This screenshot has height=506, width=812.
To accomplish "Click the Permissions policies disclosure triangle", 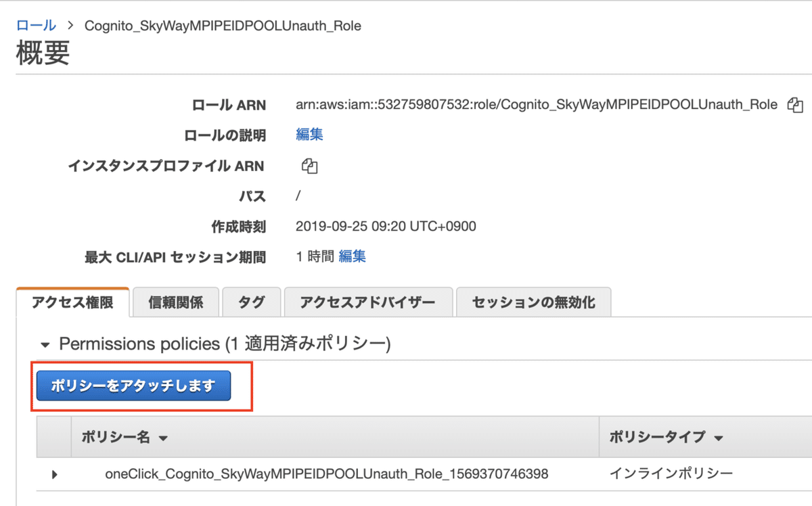I will pyautogui.click(x=45, y=344).
